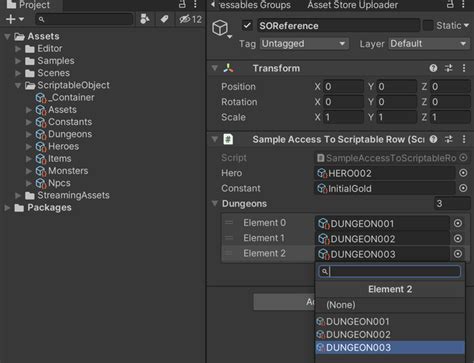
Task: Collapse the Dungeons array foldout
Action: point(215,204)
